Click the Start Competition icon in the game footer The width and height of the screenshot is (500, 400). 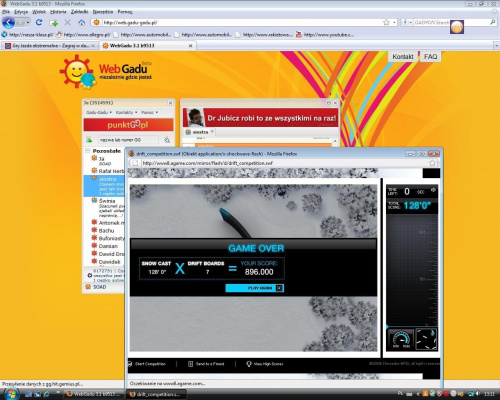click(x=130, y=364)
